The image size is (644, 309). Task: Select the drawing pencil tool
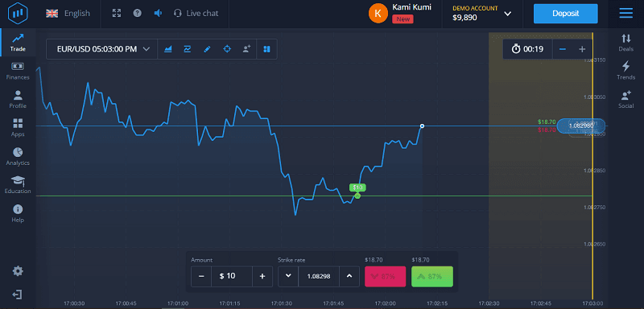pyautogui.click(x=207, y=49)
